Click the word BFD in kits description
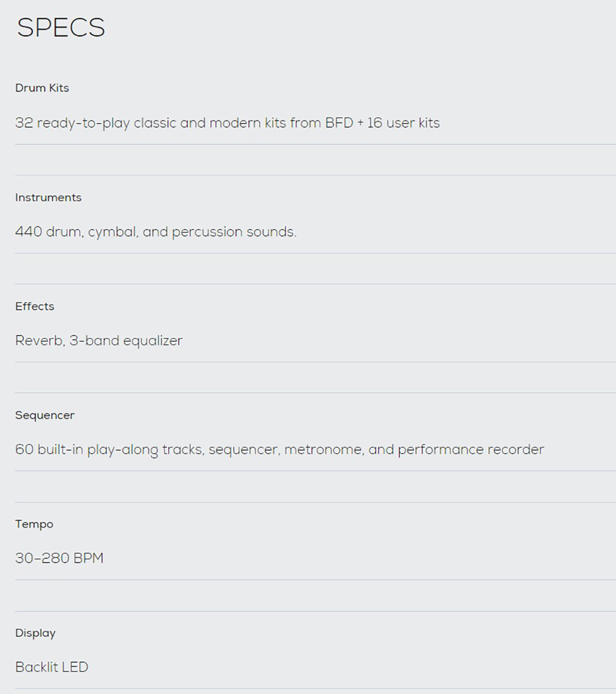Viewport: 616px width, 694px height. (x=339, y=123)
